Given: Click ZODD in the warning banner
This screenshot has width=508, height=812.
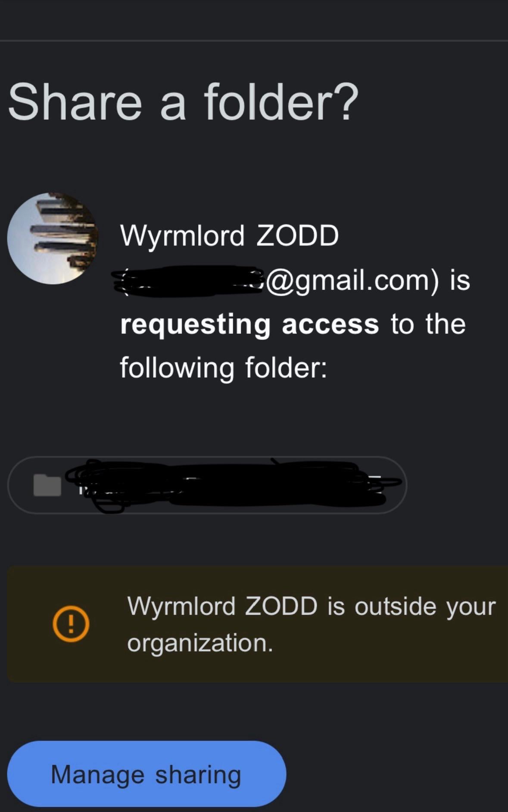Looking at the screenshot, I should pos(281,606).
